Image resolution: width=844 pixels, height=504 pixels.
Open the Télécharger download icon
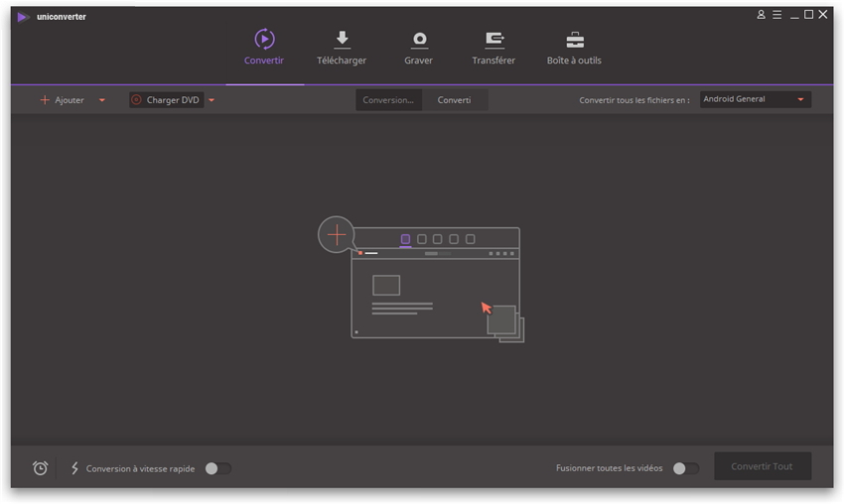click(x=342, y=40)
